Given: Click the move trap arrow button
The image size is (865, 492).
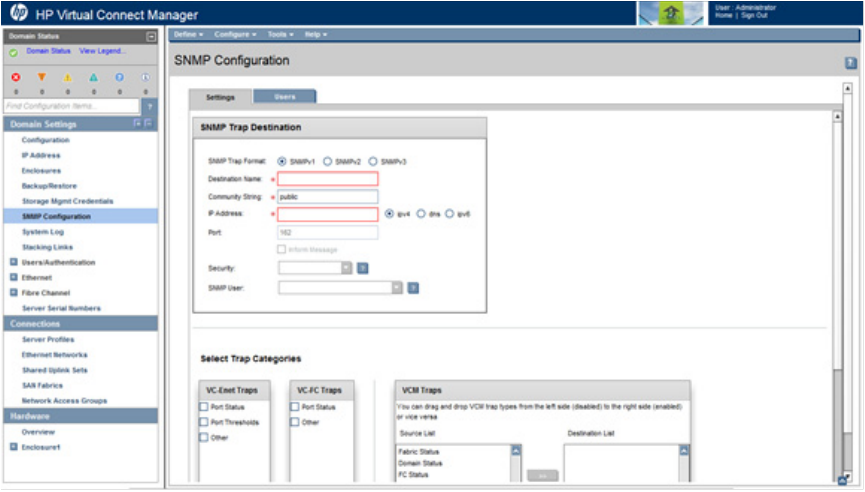Looking at the screenshot, I should (x=542, y=475).
